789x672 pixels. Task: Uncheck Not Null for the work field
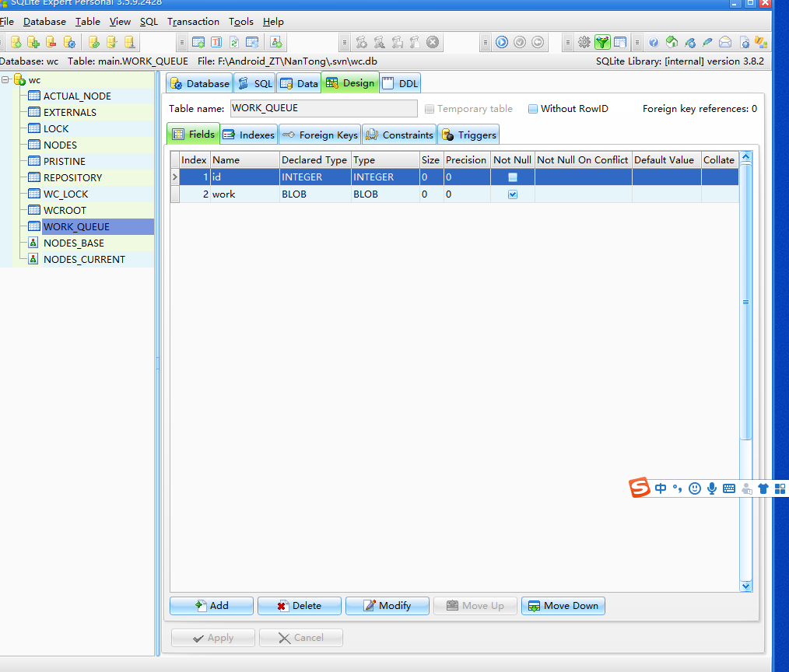click(x=512, y=194)
